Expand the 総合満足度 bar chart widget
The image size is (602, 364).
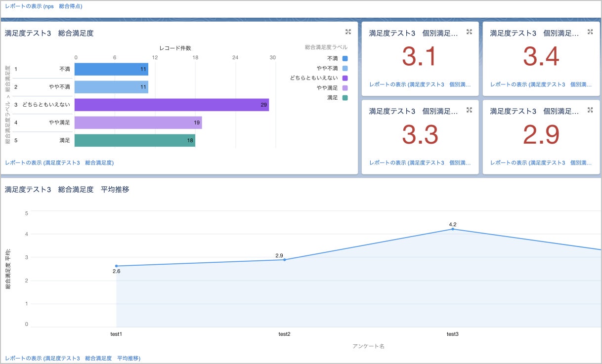pos(348,32)
